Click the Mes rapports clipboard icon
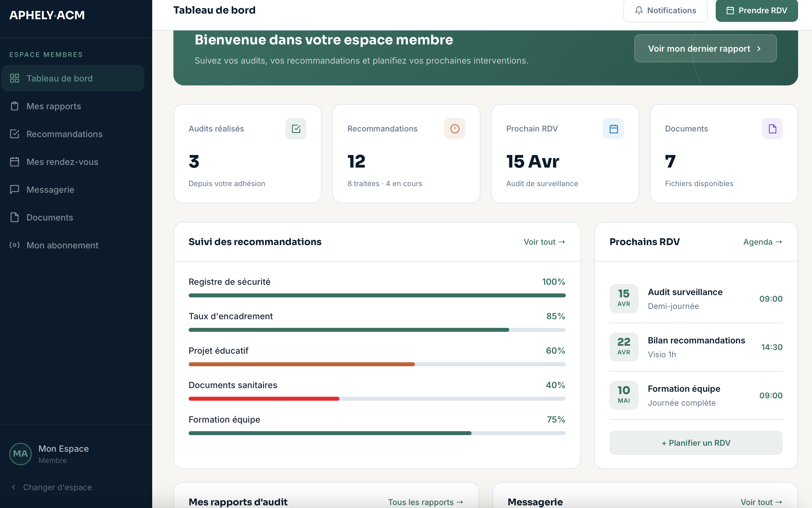 pos(15,106)
